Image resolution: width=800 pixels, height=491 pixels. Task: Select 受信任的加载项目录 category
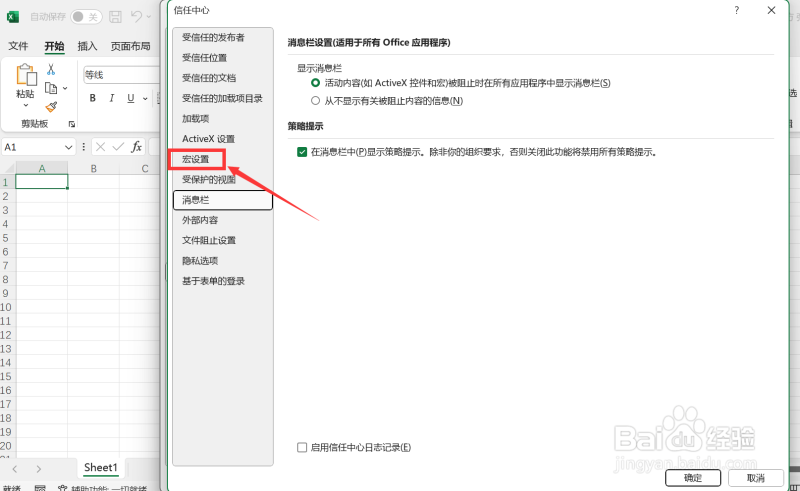tap(222, 99)
